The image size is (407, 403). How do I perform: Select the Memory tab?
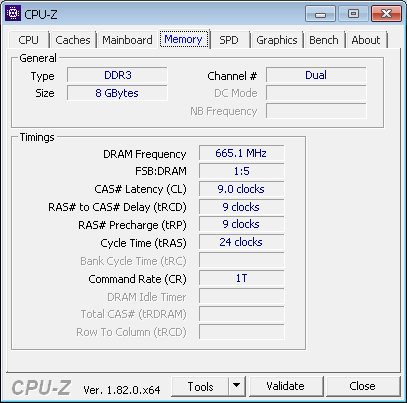point(183,39)
